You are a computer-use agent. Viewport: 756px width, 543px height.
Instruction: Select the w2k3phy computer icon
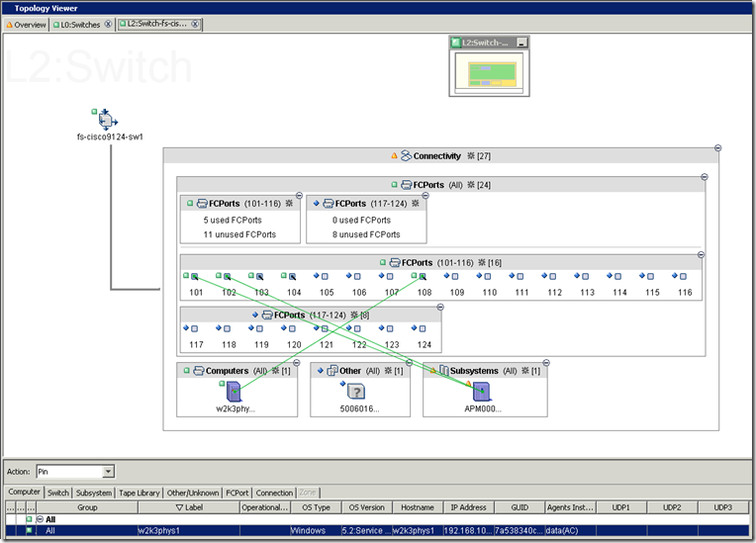[x=234, y=392]
